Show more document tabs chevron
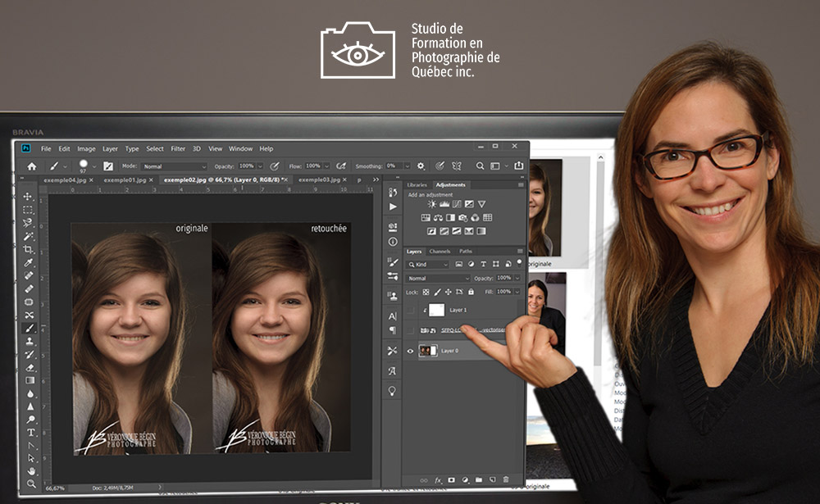Screen dimensions: 820x504 click(x=376, y=179)
